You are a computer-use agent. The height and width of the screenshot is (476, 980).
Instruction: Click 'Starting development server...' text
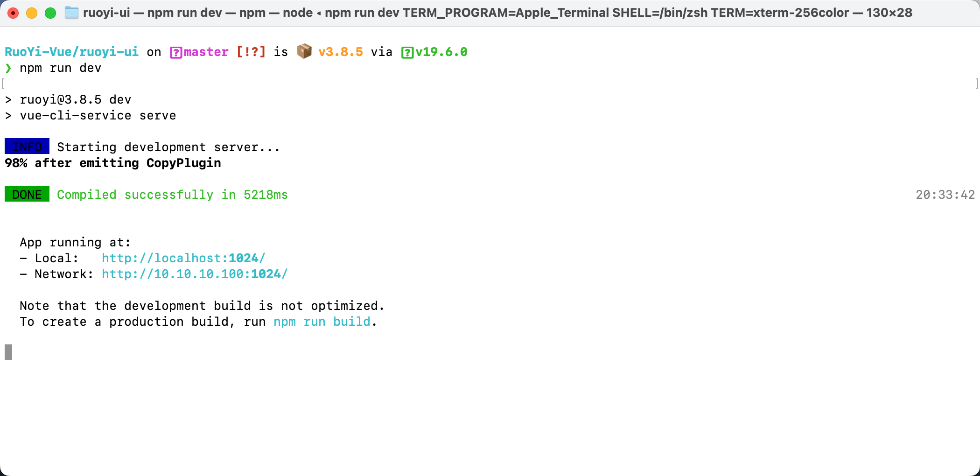point(168,147)
